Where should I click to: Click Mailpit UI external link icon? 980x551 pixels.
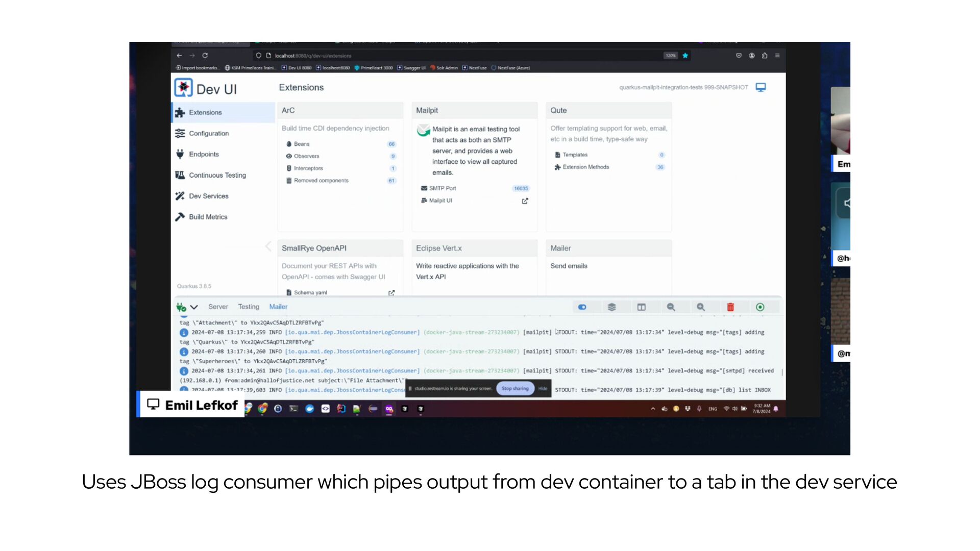(x=525, y=201)
